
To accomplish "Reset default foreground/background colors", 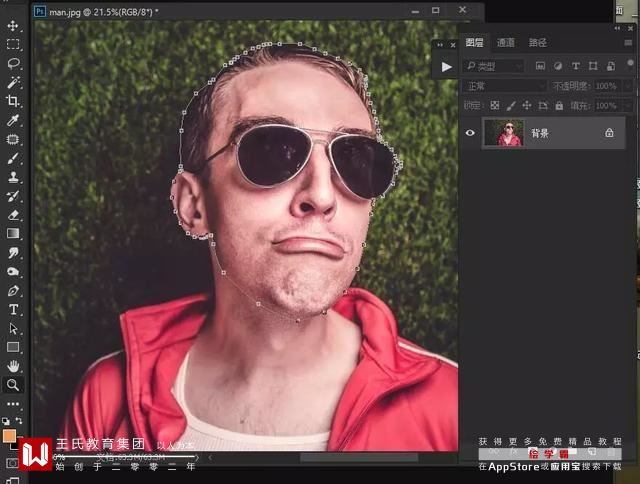I will click(6, 421).
